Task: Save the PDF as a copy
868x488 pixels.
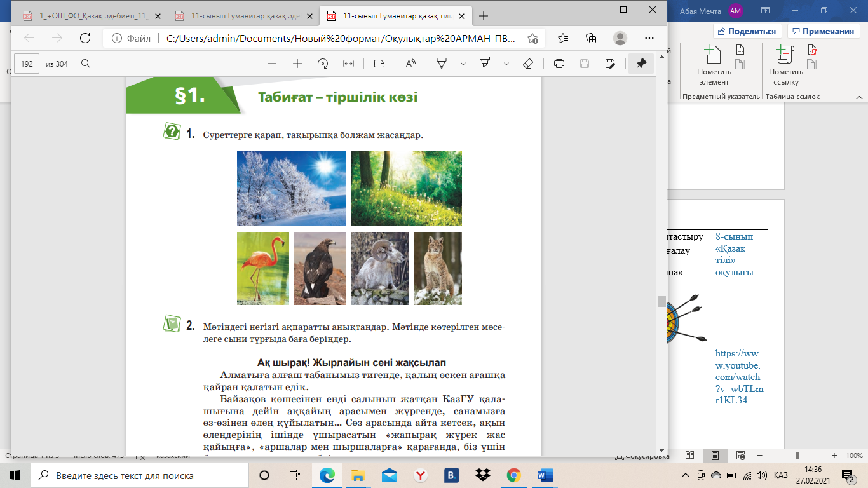Action: click(x=610, y=64)
